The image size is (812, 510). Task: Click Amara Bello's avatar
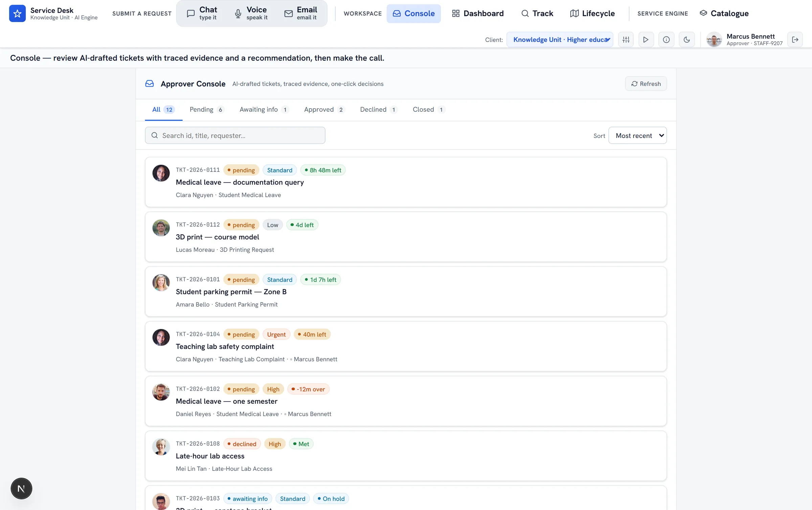161,283
